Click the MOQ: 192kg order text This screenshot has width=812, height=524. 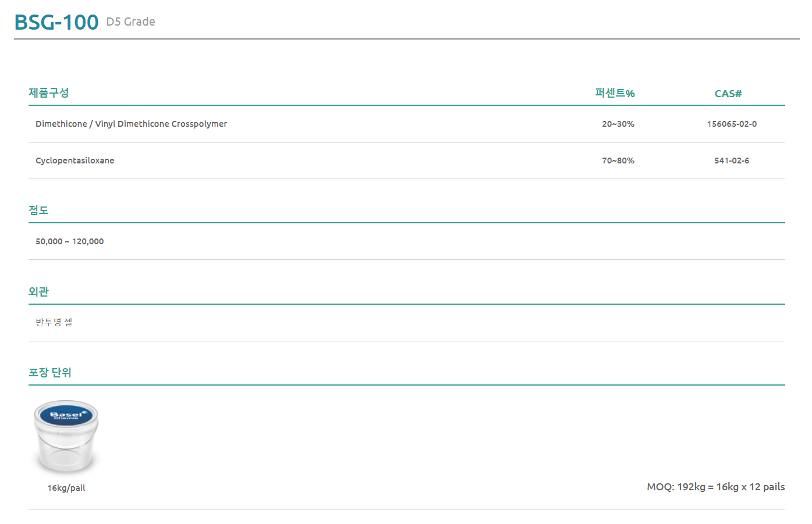point(716,487)
